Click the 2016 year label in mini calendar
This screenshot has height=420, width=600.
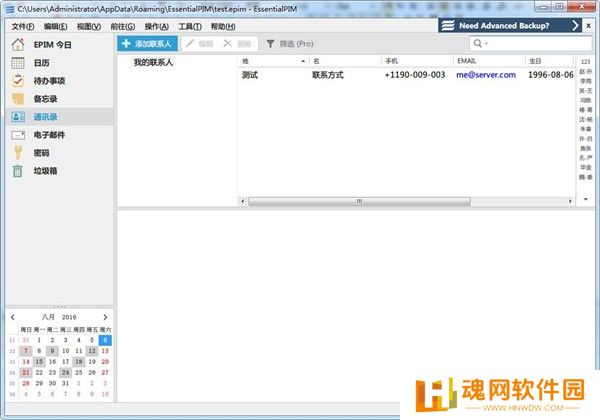tap(69, 317)
